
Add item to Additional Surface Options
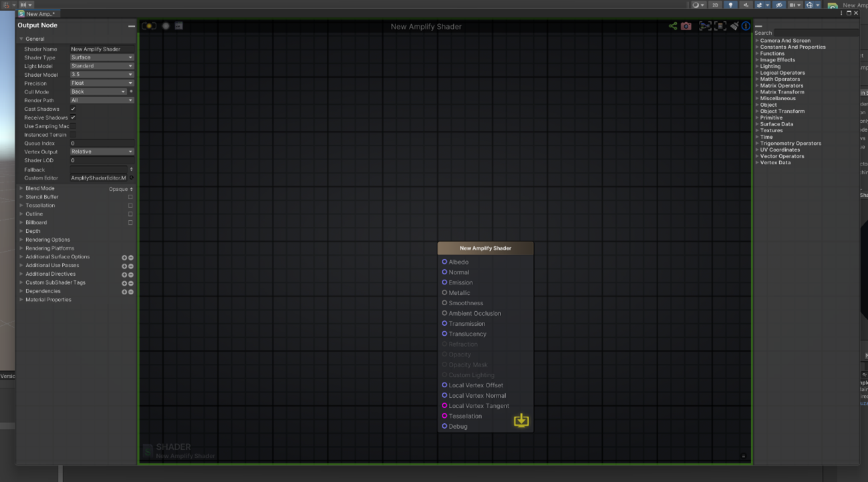pos(124,257)
